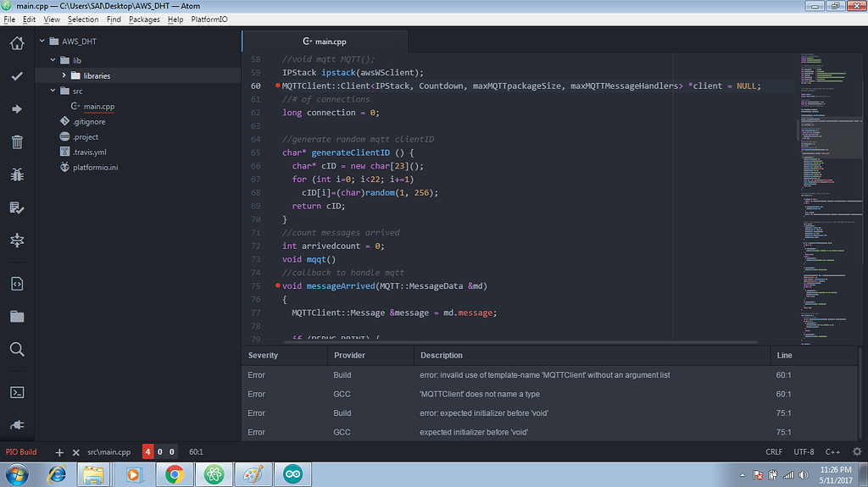Change UTF-8 encoding selector
The height and width of the screenshot is (487, 868).
click(x=804, y=451)
